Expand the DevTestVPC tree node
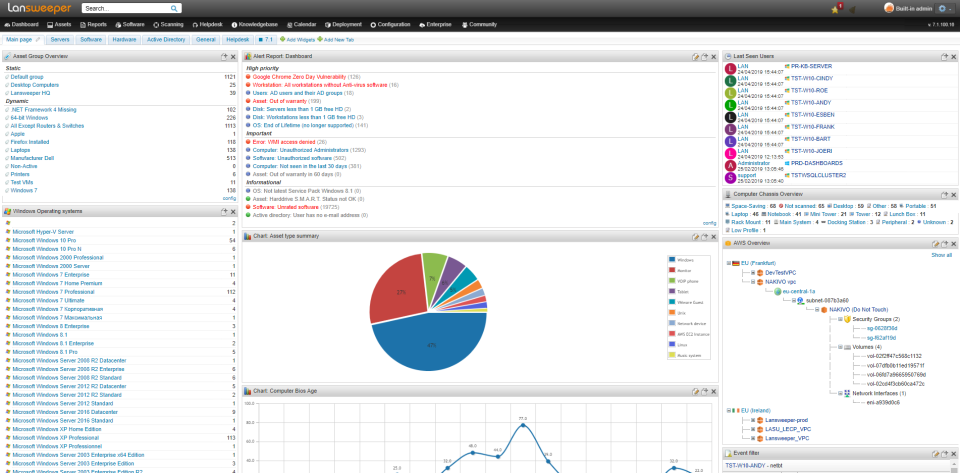Screen dimensions: 960x473 click(x=753, y=272)
